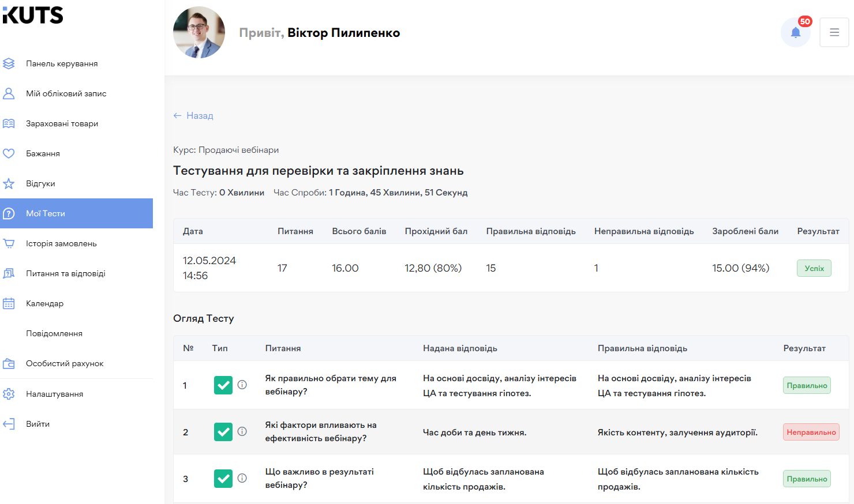Image resolution: width=854 pixels, height=504 pixels.
Task: Toggle the green checkbox on question 2
Action: [223, 431]
